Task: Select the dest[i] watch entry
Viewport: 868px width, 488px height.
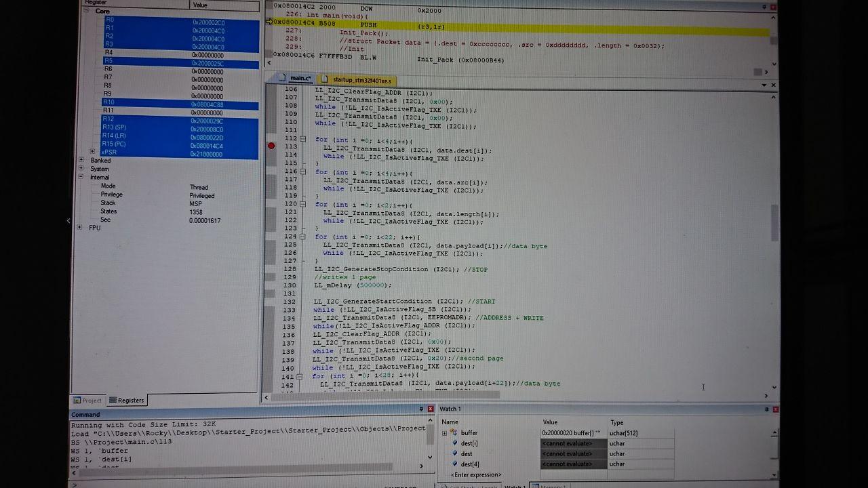Action: click(x=470, y=444)
